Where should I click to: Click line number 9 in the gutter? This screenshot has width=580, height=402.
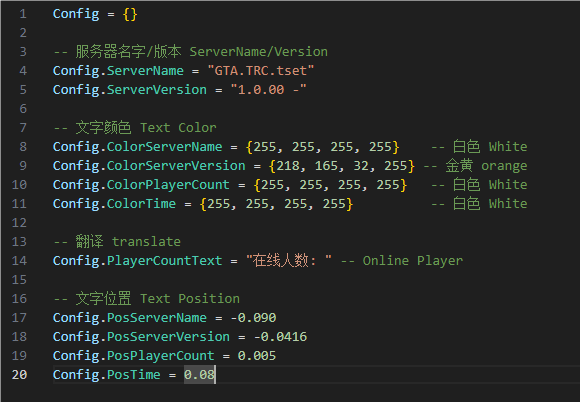[23, 165]
